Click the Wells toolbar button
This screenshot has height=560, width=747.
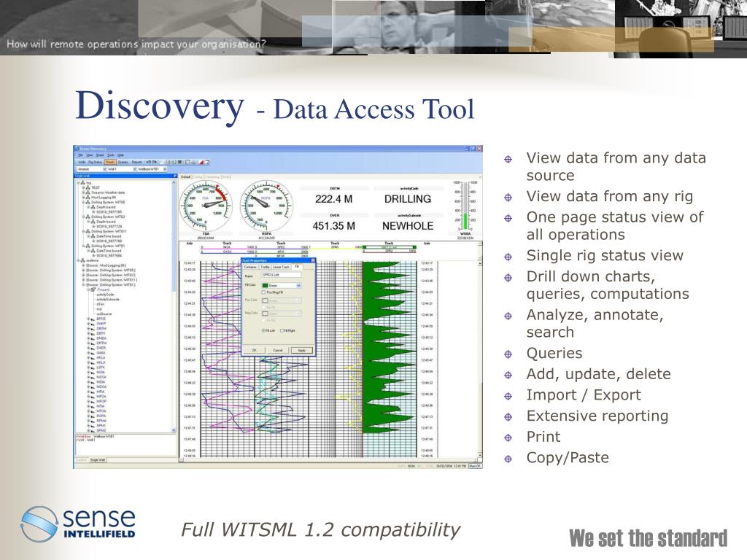pos(82,162)
